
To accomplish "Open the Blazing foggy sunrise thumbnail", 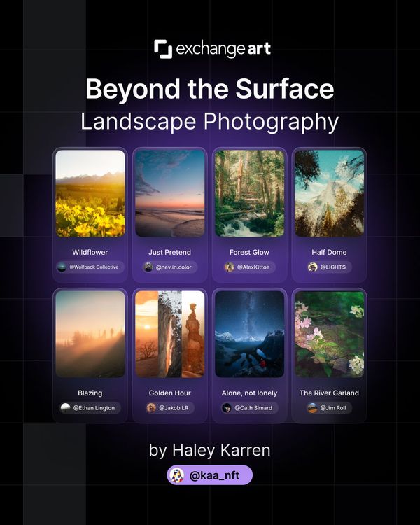I will [x=90, y=334].
